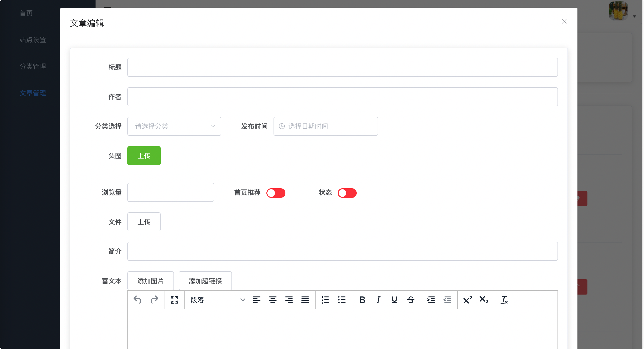Go to 站点设置 in sidebar menu

33,40
